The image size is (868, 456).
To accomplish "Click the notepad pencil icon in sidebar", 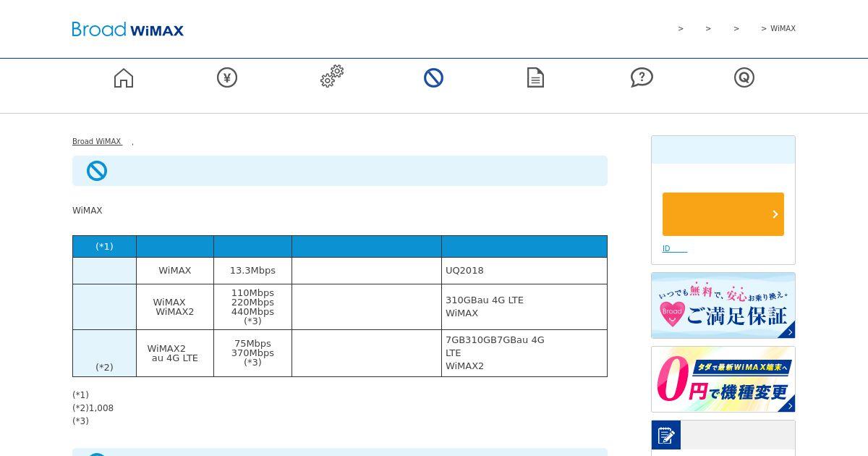I will pos(666,435).
